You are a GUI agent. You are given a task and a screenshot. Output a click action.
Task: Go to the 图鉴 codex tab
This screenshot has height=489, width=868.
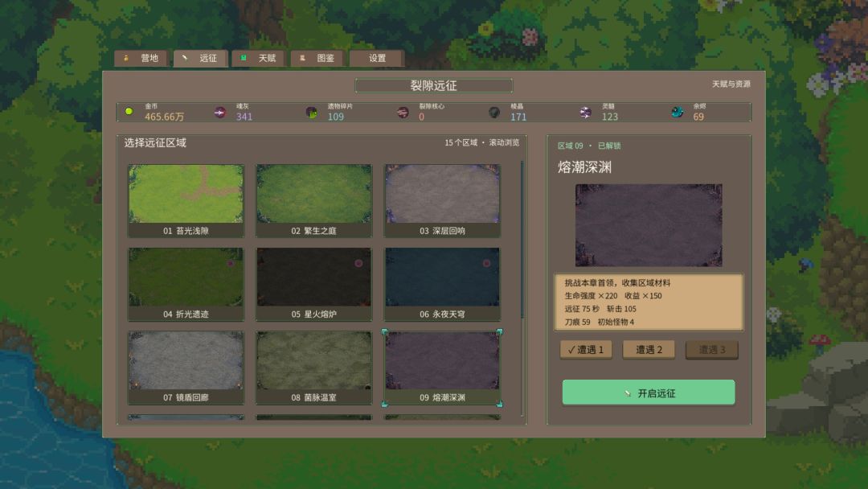[317, 58]
